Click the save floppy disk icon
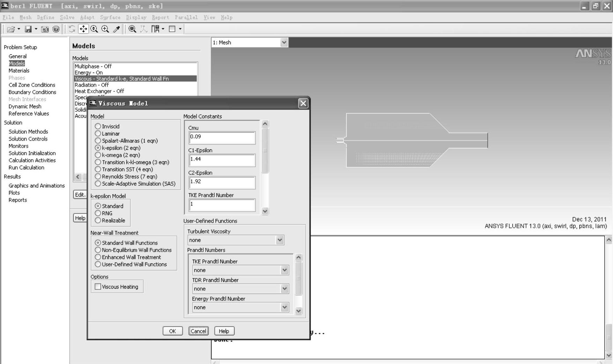Screen dimensions: 613x364 pyautogui.click(x=28, y=29)
